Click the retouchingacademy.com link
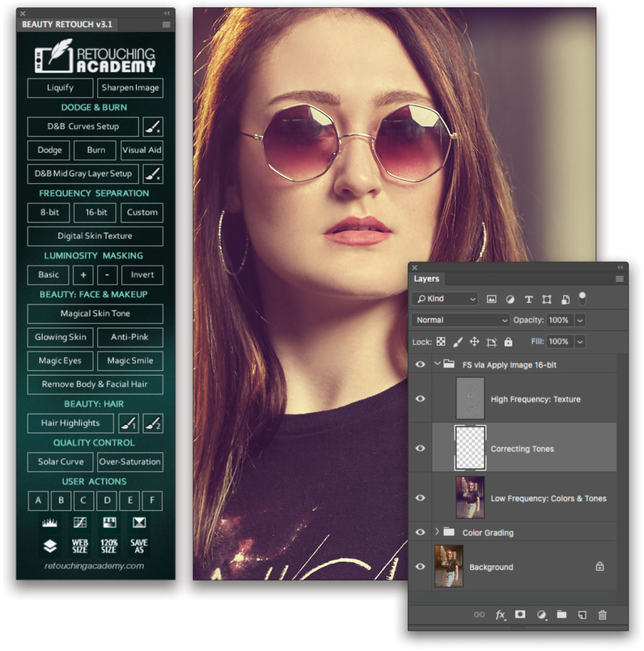The height and width of the screenshot is (651, 644). (x=94, y=566)
